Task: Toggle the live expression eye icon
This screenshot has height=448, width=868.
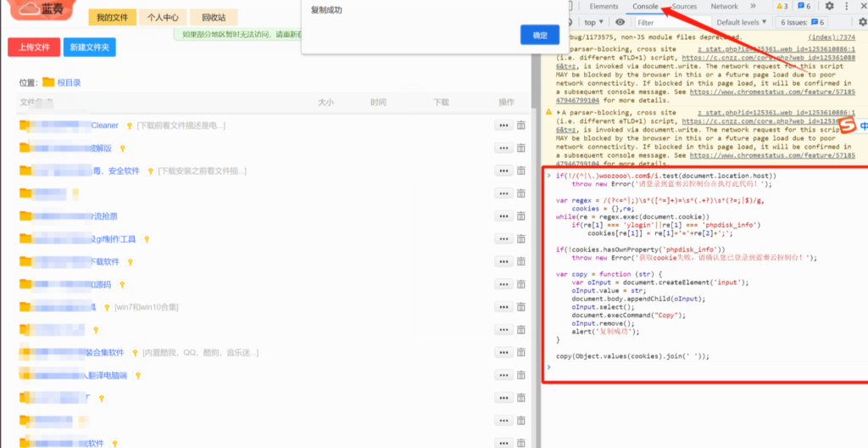Action: point(620,22)
